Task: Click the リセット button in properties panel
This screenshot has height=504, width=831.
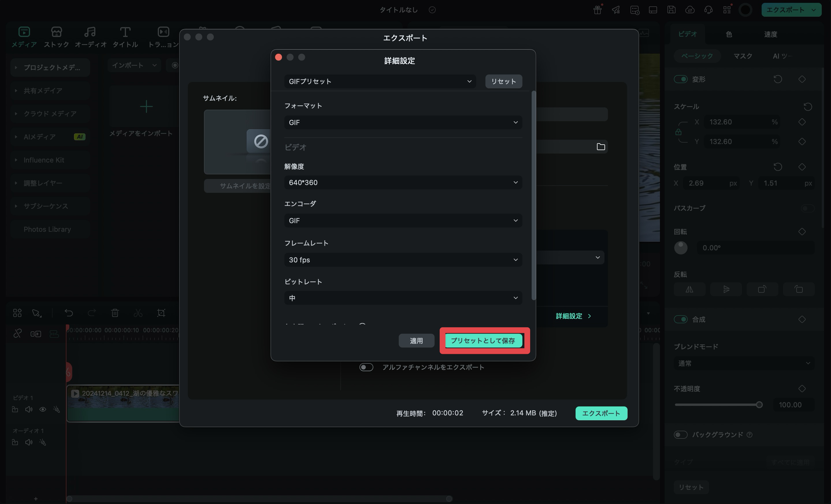Action: 691,488
